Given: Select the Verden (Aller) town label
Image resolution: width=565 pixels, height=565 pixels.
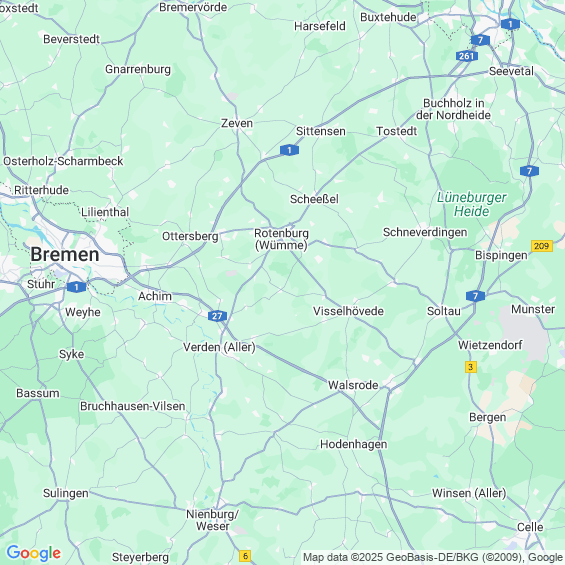Looking at the screenshot, I should (219, 347).
